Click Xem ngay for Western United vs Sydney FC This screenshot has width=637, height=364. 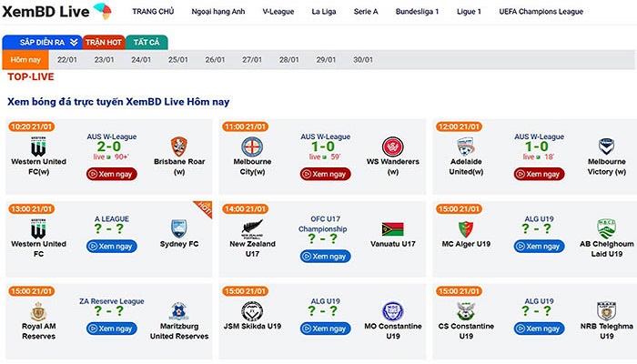(x=112, y=247)
